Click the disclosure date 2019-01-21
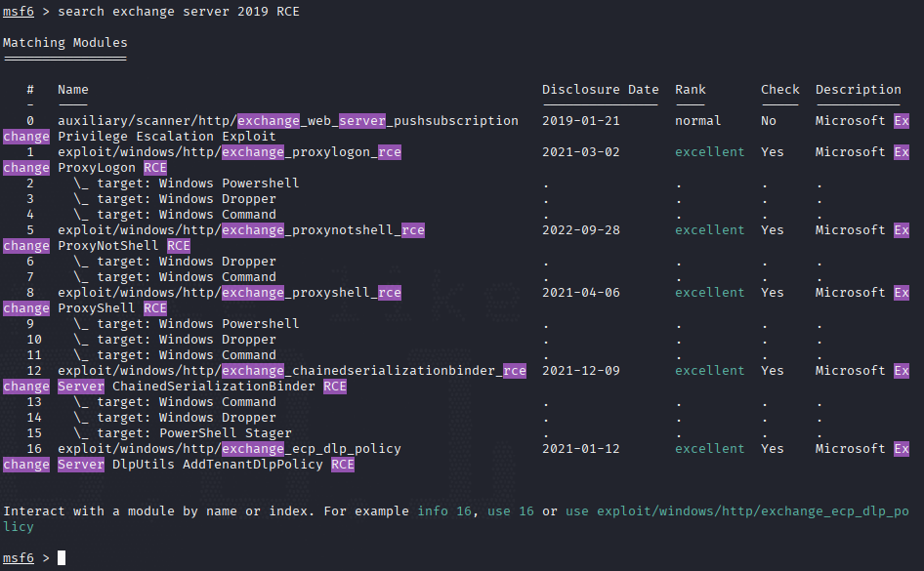 [581, 121]
